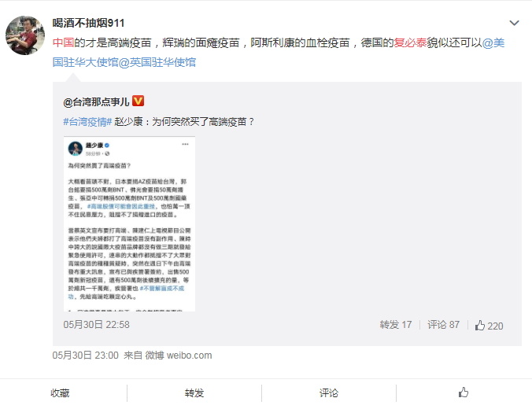Image resolution: width=532 pixels, height=409 pixels.
Task: Follow the red 中国 keyword link
Action: (x=63, y=42)
